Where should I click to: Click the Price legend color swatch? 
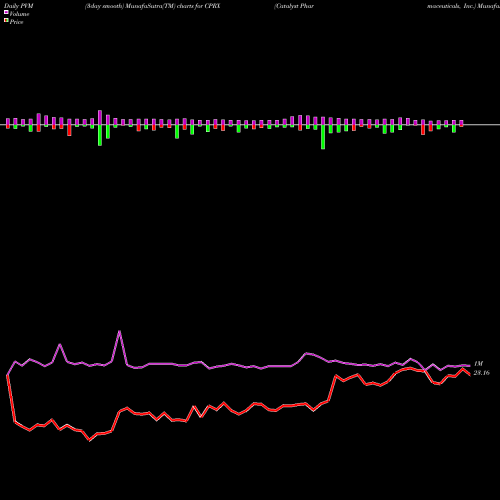6,21
